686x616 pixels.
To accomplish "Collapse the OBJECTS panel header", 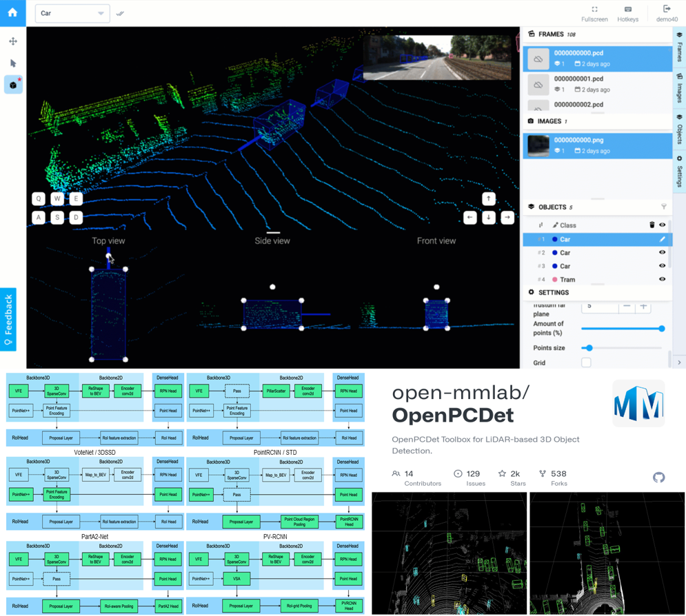I will pyautogui.click(x=597, y=207).
